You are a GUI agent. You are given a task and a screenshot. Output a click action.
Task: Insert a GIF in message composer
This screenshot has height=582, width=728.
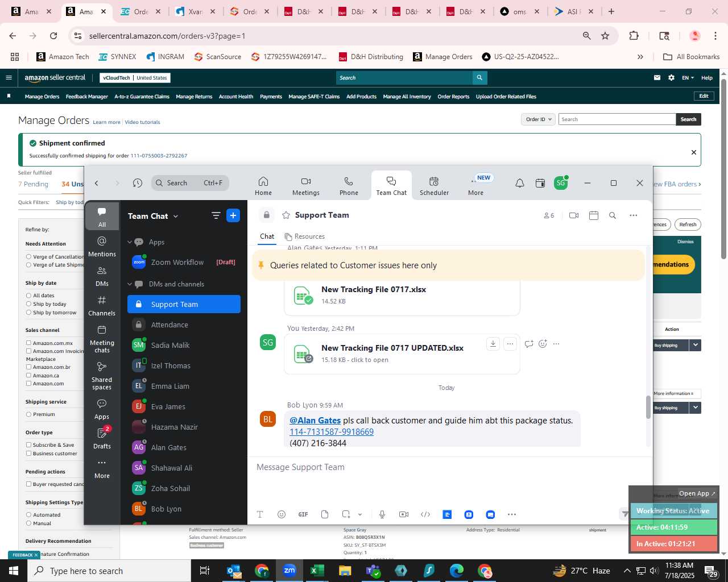pos(303,514)
